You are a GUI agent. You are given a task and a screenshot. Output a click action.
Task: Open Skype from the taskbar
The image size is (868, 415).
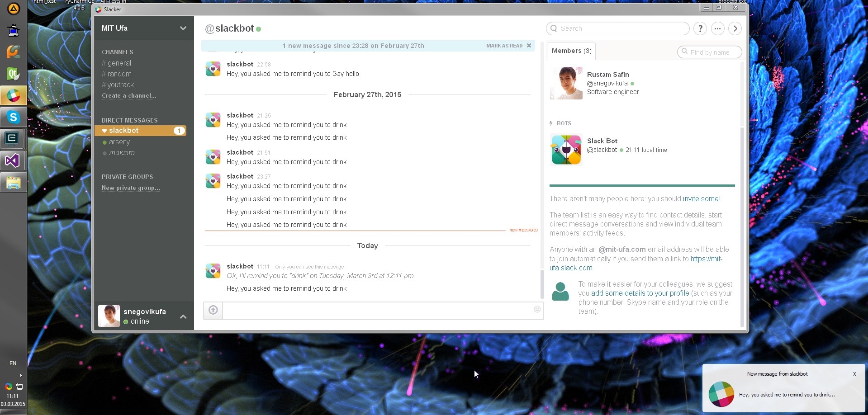pyautogui.click(x=13, y=118)
